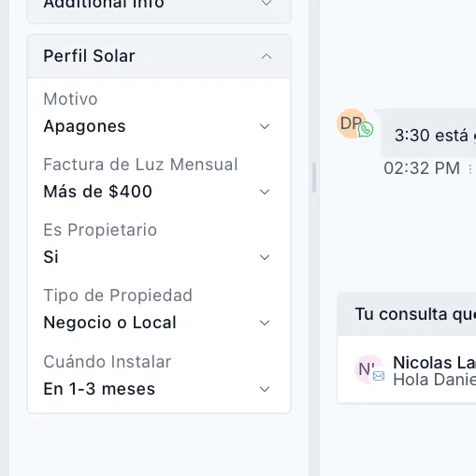Collapse the Perfil Solar section chevron
Viewport: 476px width, 476px height.
click(x=267, y=57)
